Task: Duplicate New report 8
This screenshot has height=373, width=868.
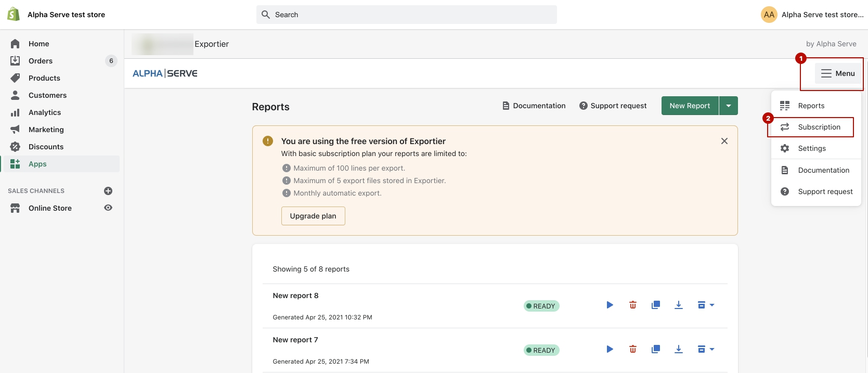Action: [x=656, y=305]
